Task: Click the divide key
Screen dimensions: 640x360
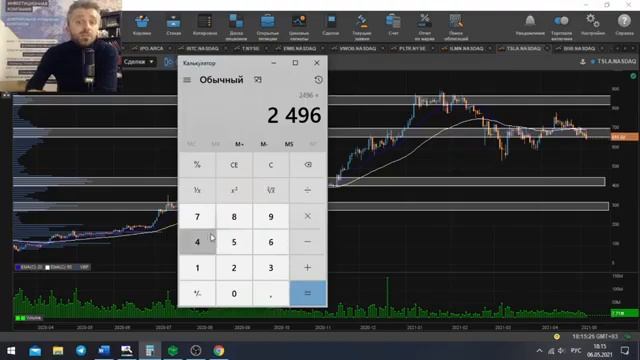Action: pyautogui.click(x=308, y=190)
